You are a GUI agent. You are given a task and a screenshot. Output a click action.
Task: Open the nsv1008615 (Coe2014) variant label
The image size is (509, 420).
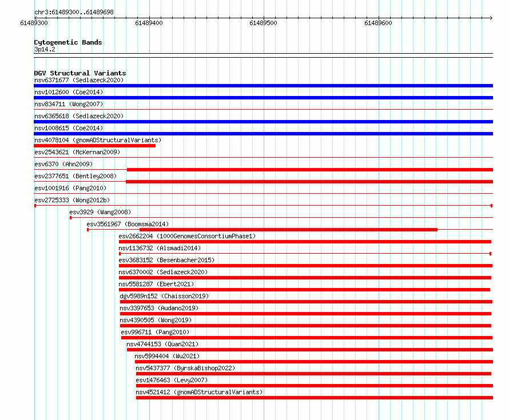pos(69,128)
